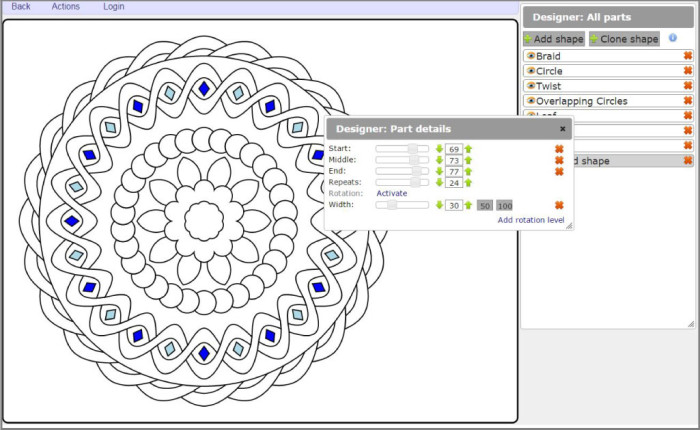The width and height of the screenshot is (700, 430).
Task: Click the Width value field showing 30
Action: click(x=454, y=205)
